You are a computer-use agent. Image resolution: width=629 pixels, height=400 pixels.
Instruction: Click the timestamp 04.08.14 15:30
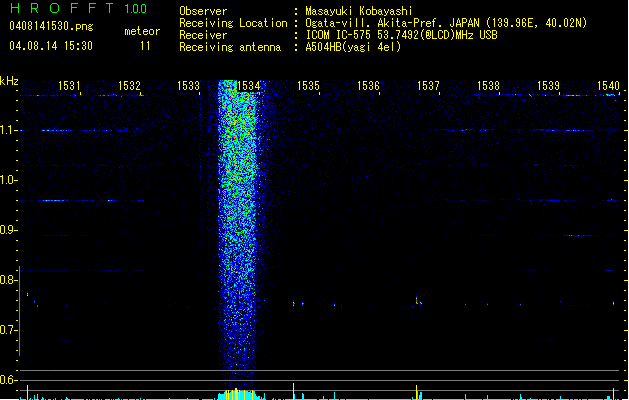point(51,46)
